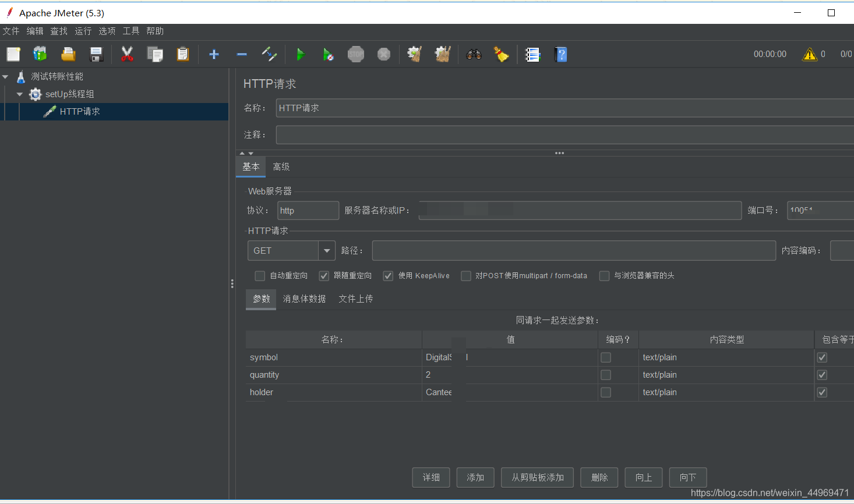Click the 协议 protocol field
Image resolution: width=854 pixels, height=504 pixels.
(308, 210)
